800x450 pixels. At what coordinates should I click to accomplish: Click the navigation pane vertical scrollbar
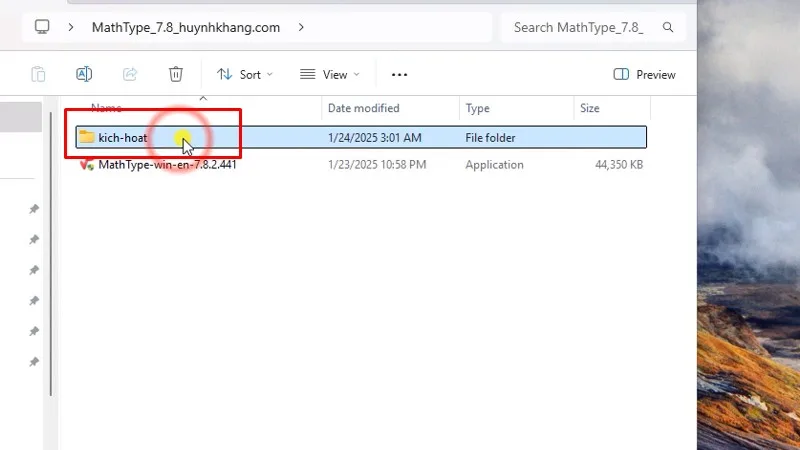click(x=51, y=254)
